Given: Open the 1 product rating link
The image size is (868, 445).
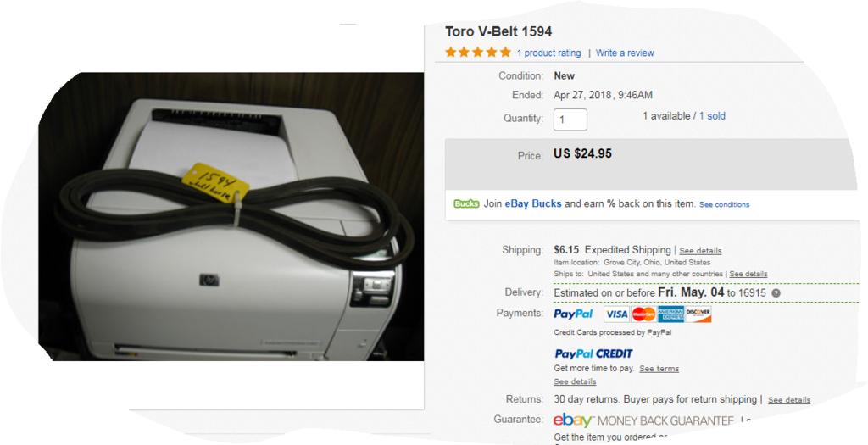Looking at the screenshot, I should pos(548,53).
